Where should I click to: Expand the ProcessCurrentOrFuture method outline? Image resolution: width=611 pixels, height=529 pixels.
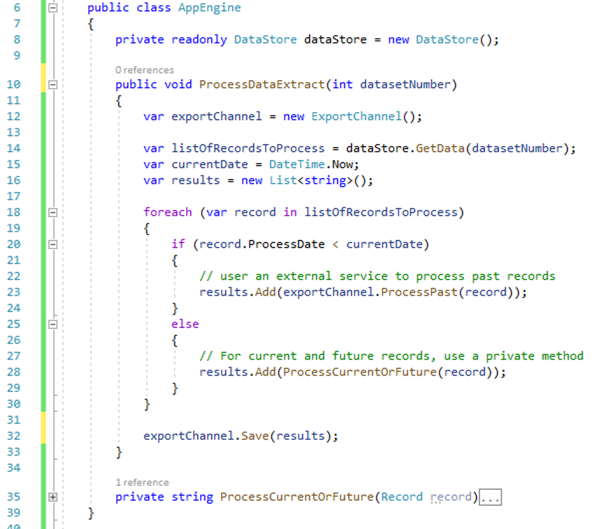click(53, 497)
